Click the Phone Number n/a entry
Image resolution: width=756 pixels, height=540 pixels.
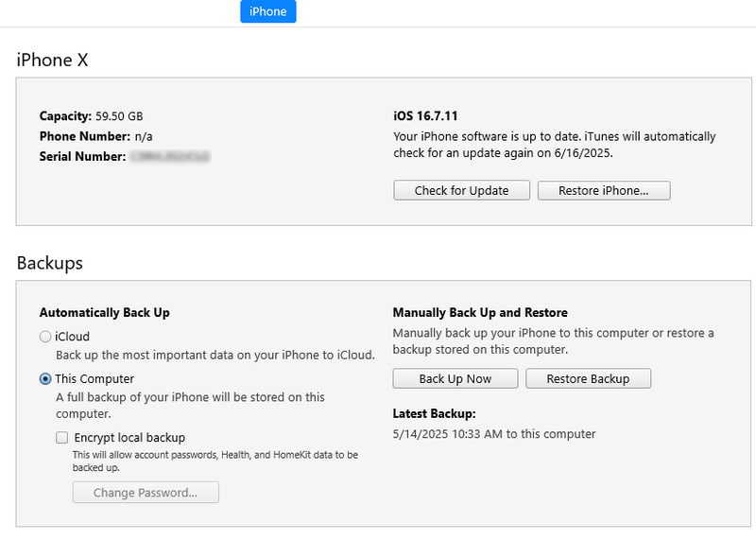coord(96,136)
